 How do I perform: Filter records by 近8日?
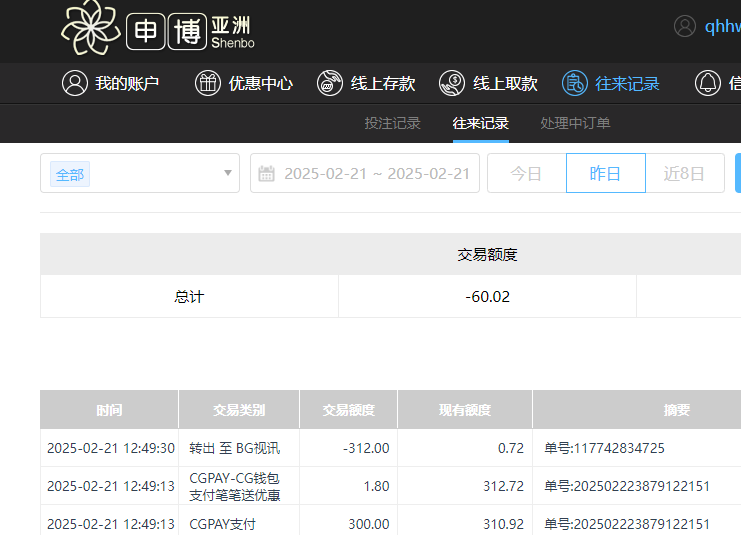(x=684, y=174)
